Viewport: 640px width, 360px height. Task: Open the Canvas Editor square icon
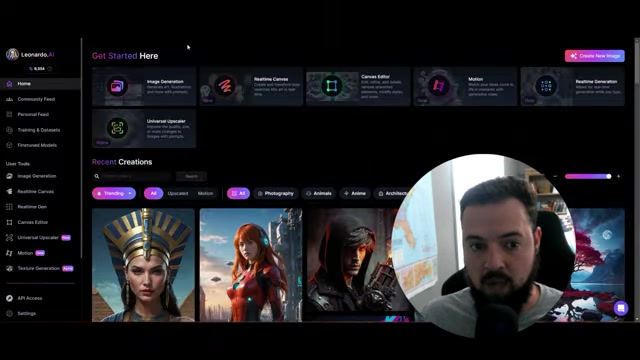point(331,86)
